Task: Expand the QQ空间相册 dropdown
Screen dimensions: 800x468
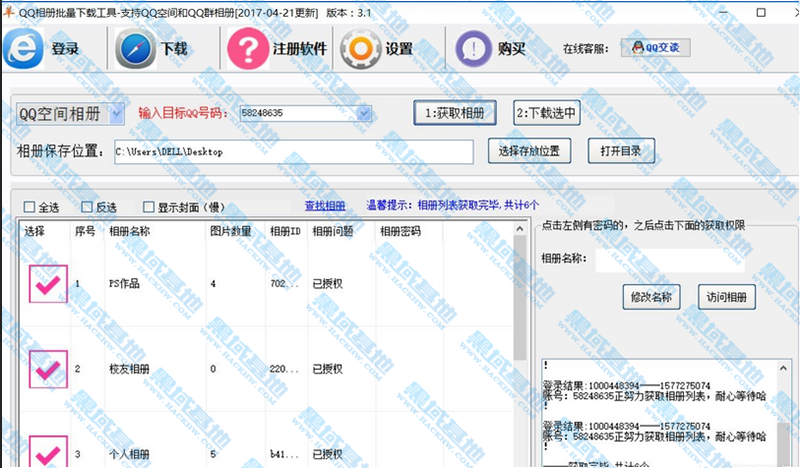Action: (x=117, y=114)
